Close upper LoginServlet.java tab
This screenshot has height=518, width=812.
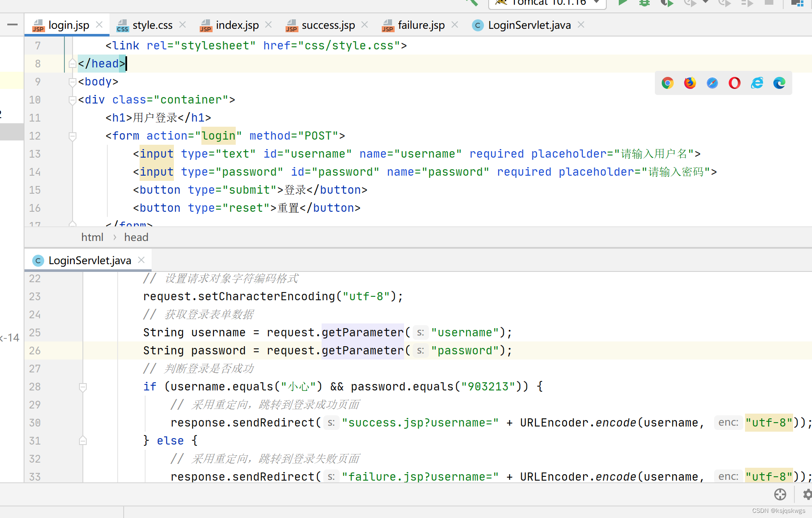click(x=581, y=24)
